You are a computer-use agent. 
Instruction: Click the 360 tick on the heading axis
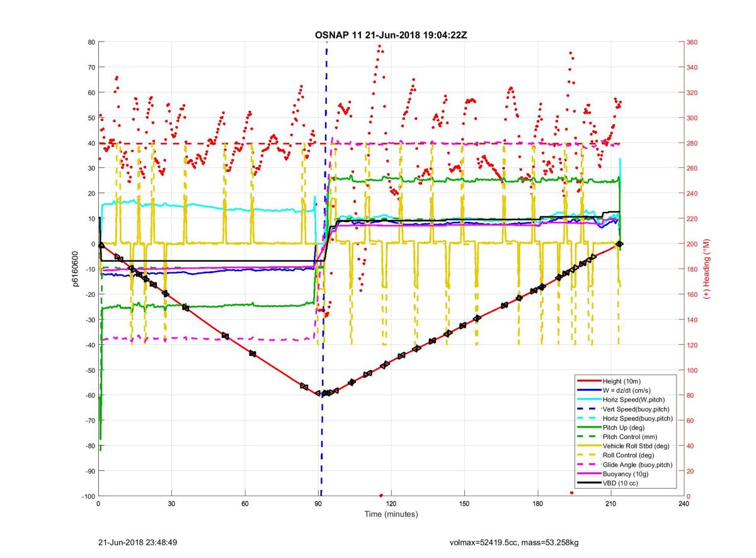coord(692,42)
